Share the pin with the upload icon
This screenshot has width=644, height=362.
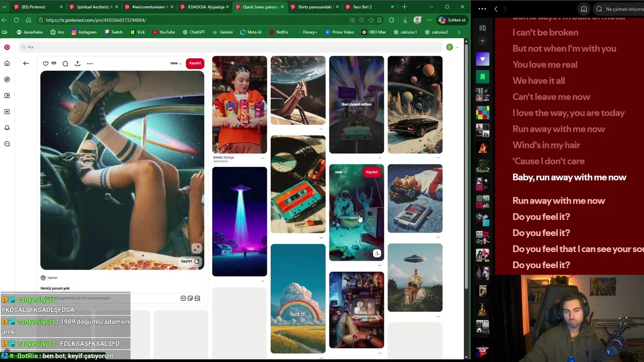point(77,63)
